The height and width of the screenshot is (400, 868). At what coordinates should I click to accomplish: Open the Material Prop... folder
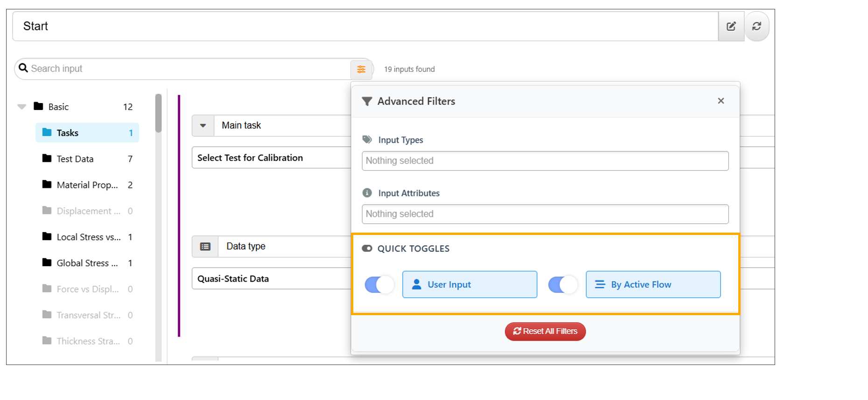point(87,185)
